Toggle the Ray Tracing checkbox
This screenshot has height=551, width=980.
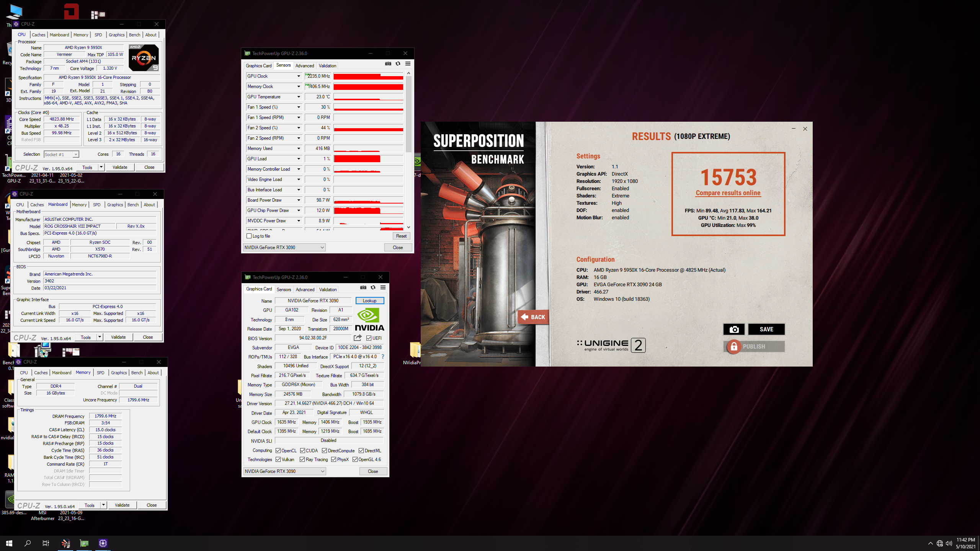[302, 460]
